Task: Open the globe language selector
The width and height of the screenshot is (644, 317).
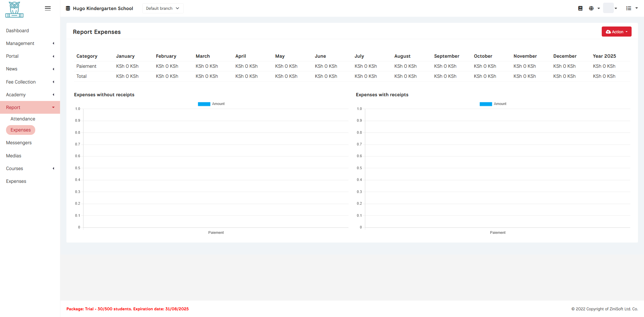Action: 594,8
